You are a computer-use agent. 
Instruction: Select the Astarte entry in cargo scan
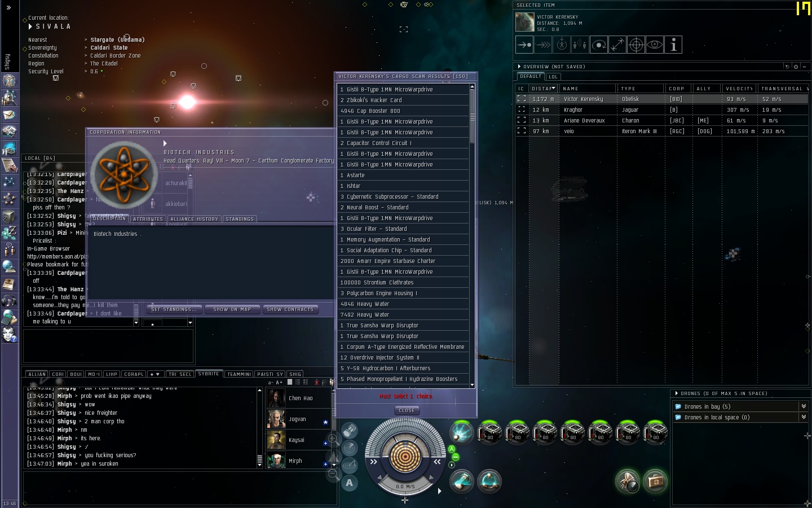(403, 175)
